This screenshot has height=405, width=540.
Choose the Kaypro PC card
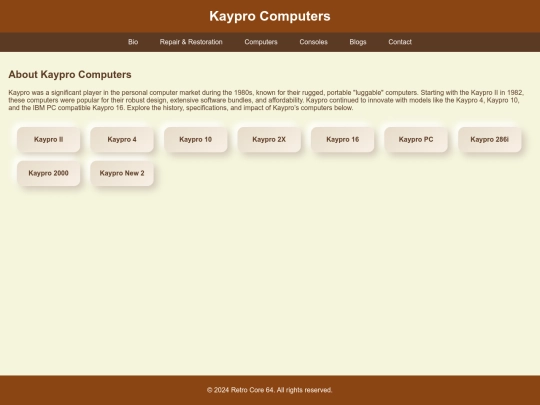coord(416,139)
